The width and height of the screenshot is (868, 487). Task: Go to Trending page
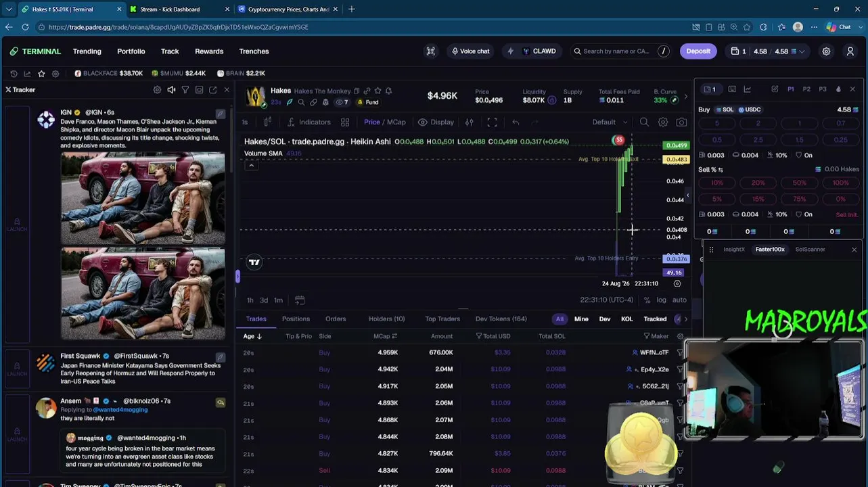point(87,51)
